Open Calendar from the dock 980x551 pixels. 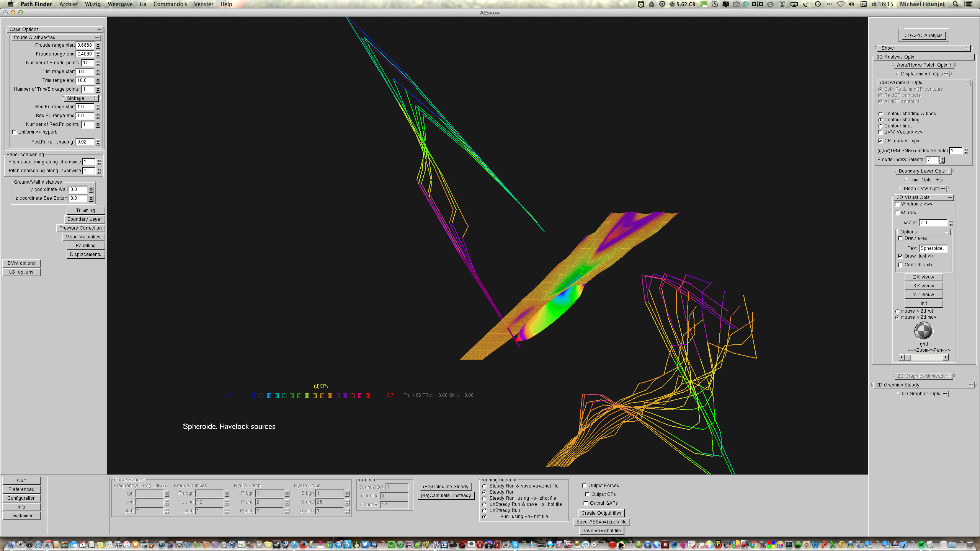pyautogui.click(x=82, y=544)
